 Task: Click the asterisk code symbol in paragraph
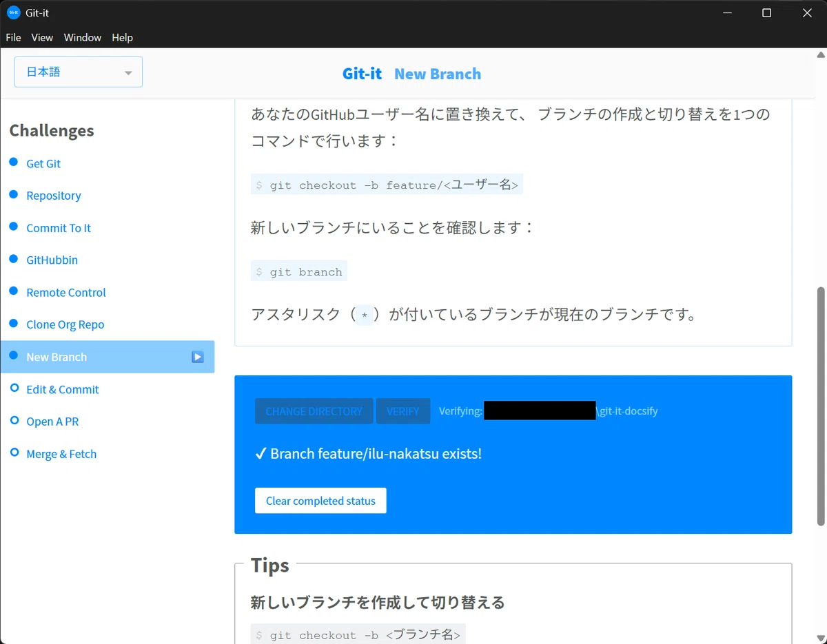tap(365, 315)
